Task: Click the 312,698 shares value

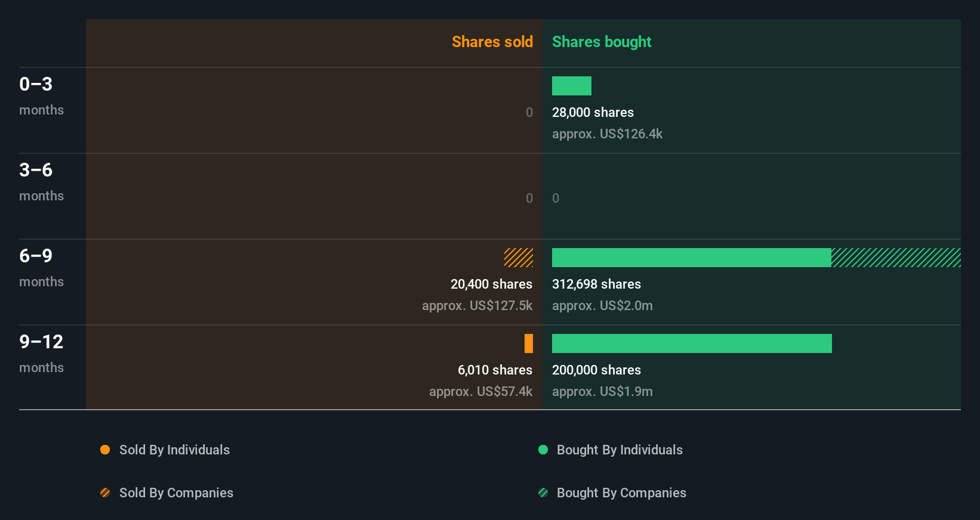Action: click(x=596, y=284)
